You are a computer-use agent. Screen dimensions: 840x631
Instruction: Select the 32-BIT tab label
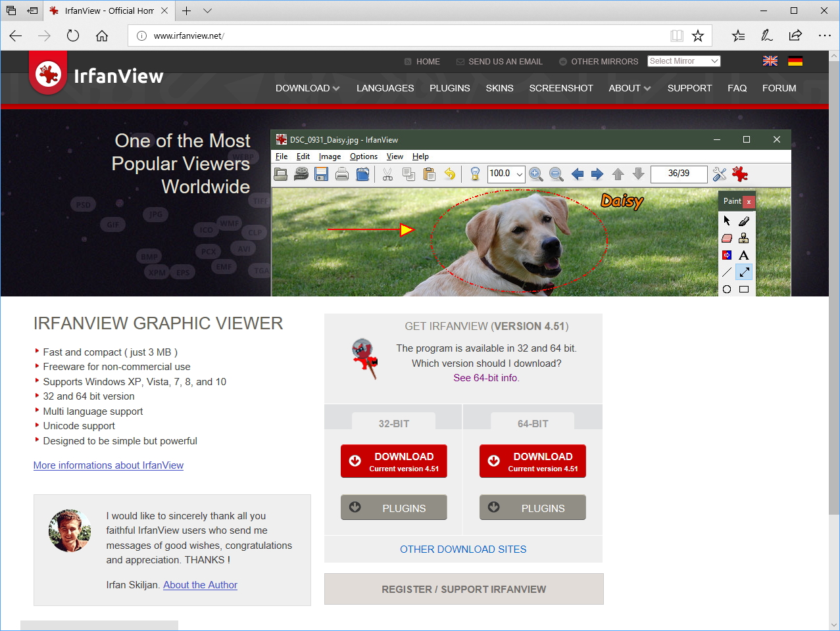(394, 423)
